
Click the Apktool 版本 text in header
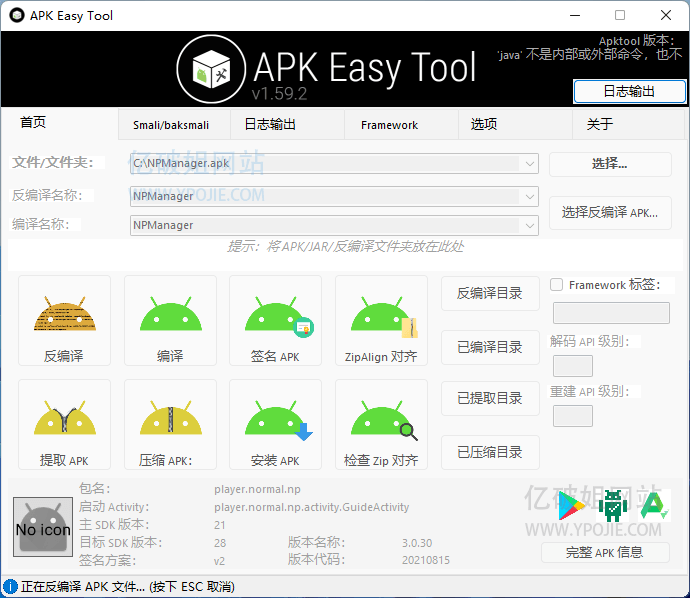636,40
